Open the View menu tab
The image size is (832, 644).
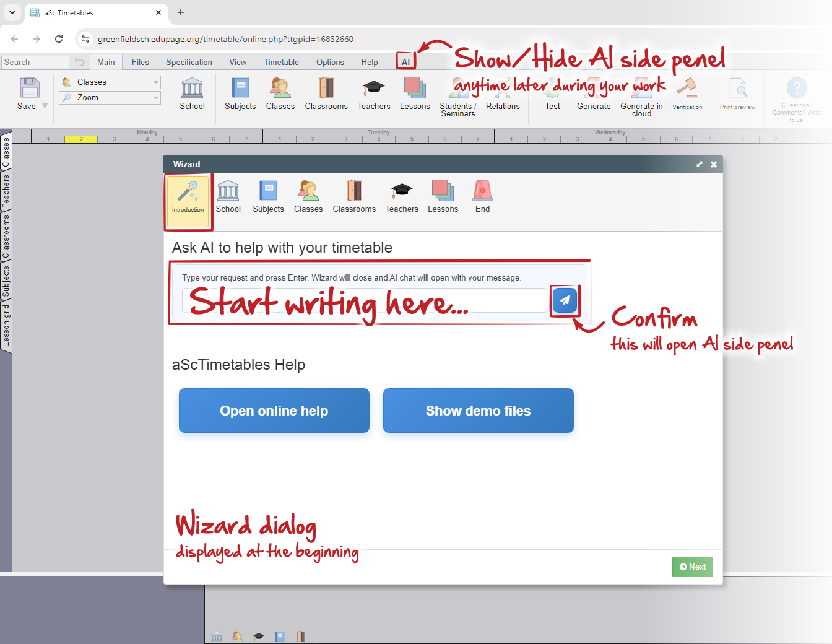238,62
